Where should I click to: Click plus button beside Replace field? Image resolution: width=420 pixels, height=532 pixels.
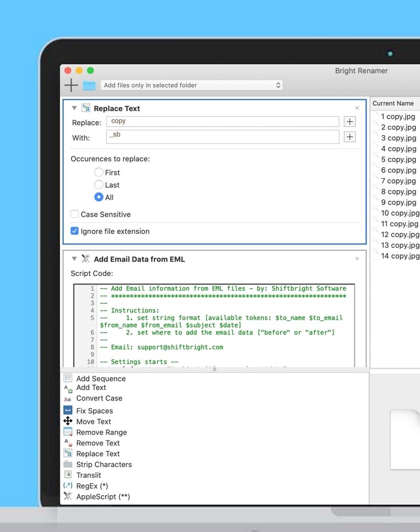[x=350, y=121]
